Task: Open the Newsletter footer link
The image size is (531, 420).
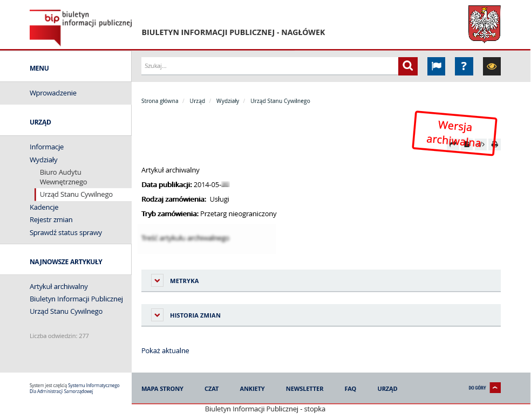Action: 304,389
